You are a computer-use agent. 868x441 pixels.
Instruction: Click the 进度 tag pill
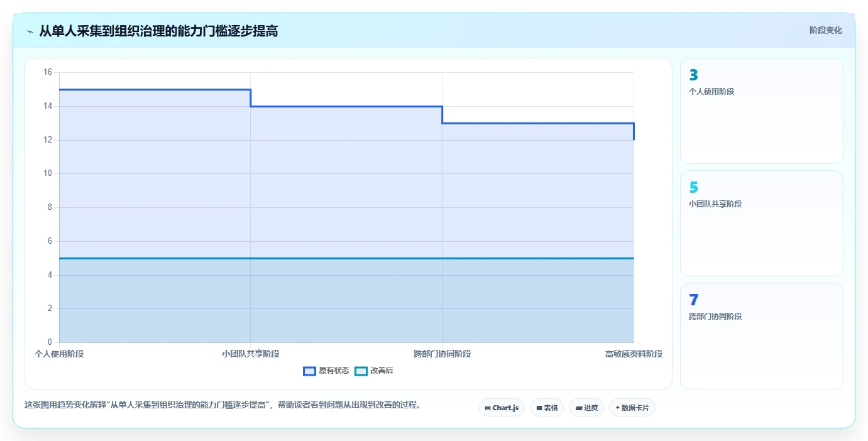coord(586,408)
